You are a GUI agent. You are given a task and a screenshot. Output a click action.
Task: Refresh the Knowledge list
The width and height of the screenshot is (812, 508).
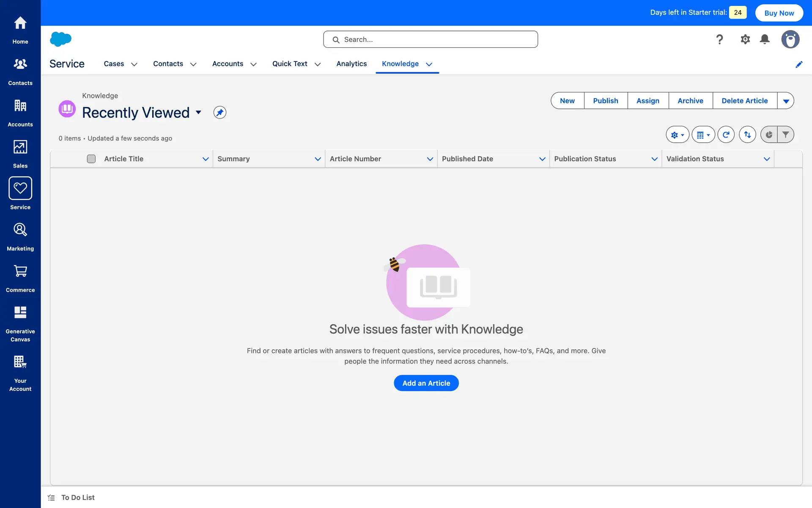(x=726, y=135)
